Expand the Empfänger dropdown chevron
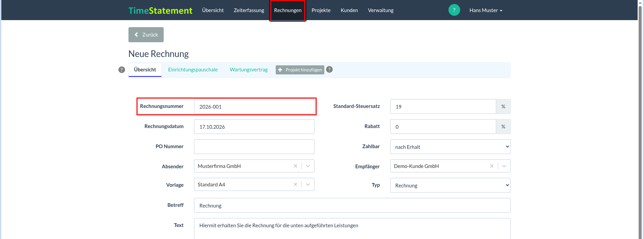The width and height of the screenshot is (644, 239). pyautogui.click(x=504, y=166)
